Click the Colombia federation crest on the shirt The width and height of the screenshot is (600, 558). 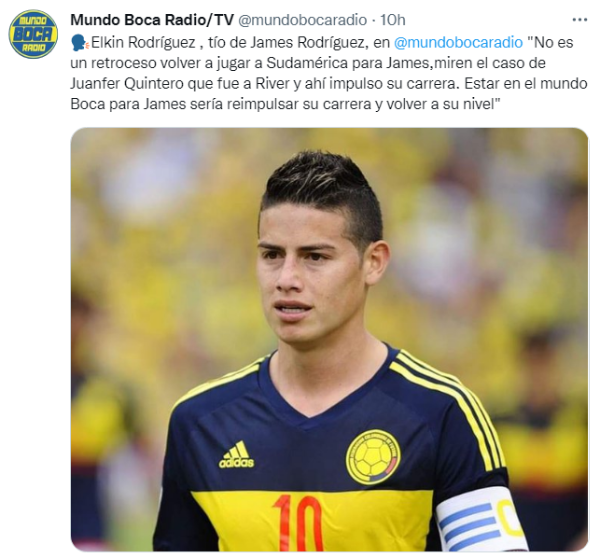click(373, 457)
